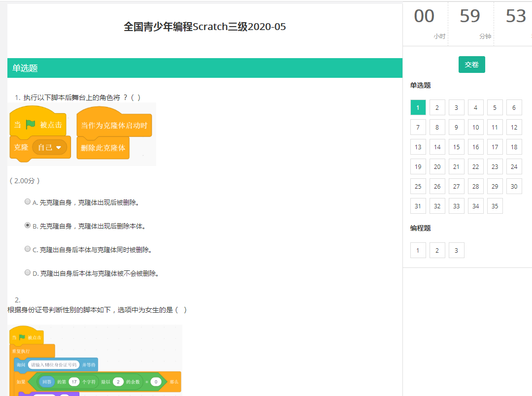Click the 59 minutes countdown value
Image resolution: width=532 pixels, height=396 pixels.
coord(470,16)
